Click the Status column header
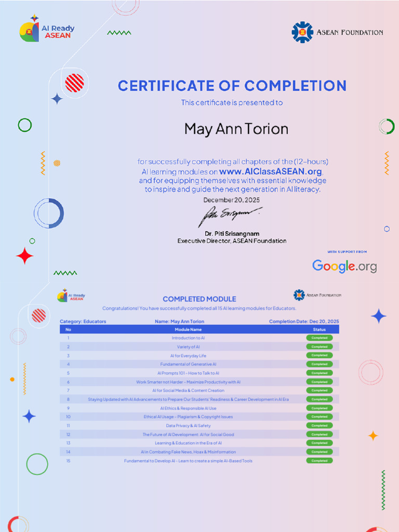Viewport: 399px width, 532px height. pos(320,329)
